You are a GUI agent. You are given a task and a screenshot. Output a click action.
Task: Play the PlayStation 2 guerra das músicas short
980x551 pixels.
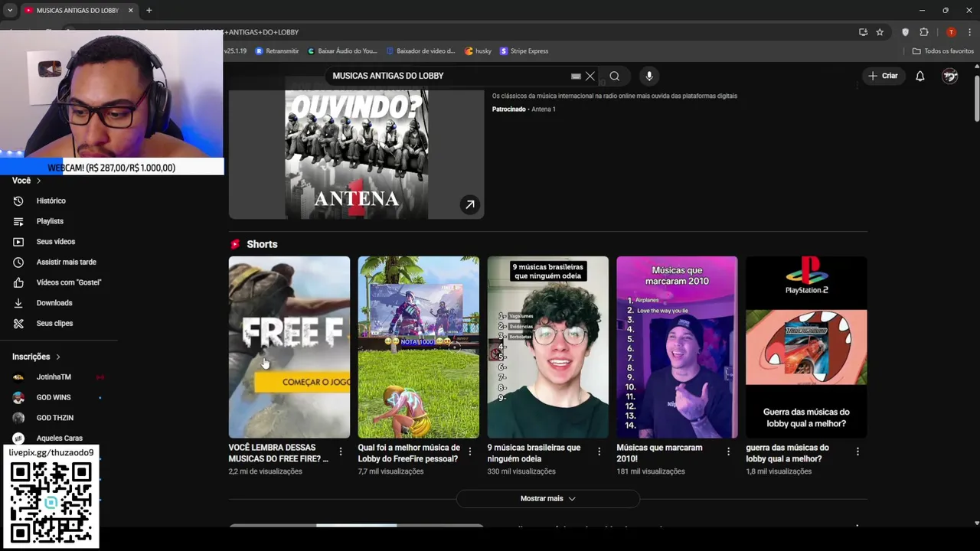point(807,347)
